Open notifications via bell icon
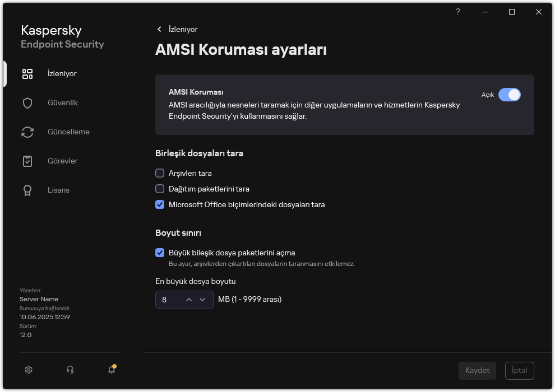 [111, 370]
